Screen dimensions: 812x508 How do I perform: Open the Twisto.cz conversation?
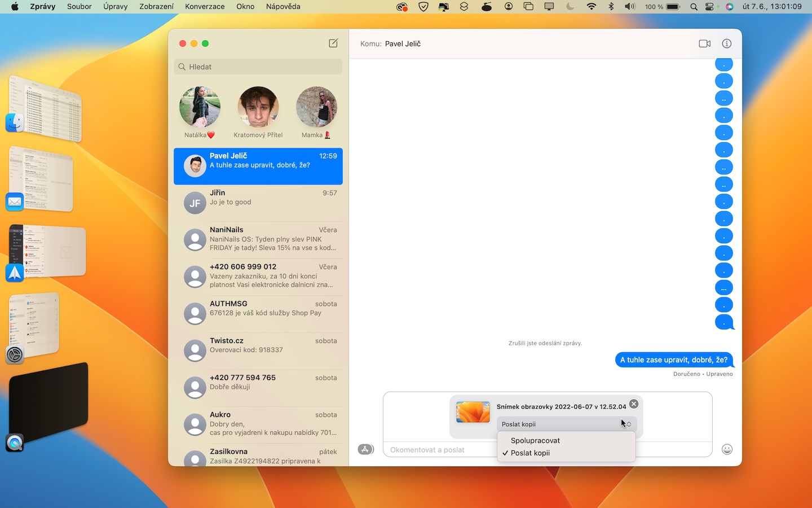pyautogui.click(x=258, y=351)
